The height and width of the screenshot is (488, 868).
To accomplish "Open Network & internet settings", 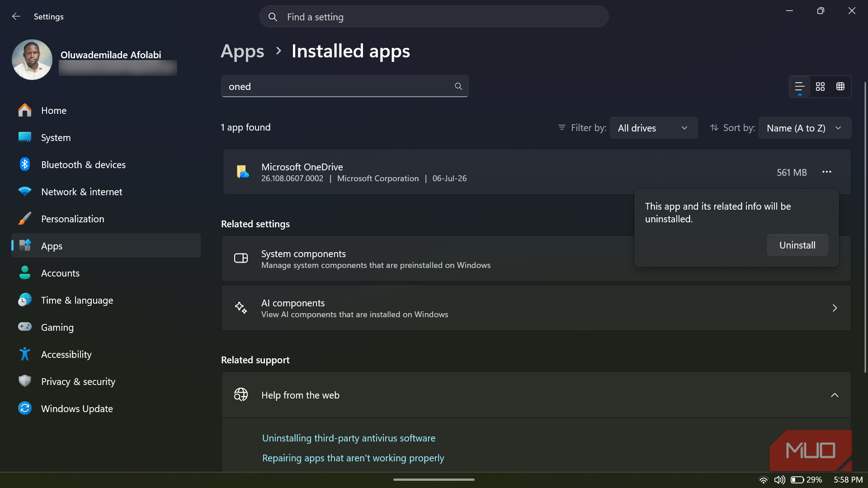I will [106, 192].
